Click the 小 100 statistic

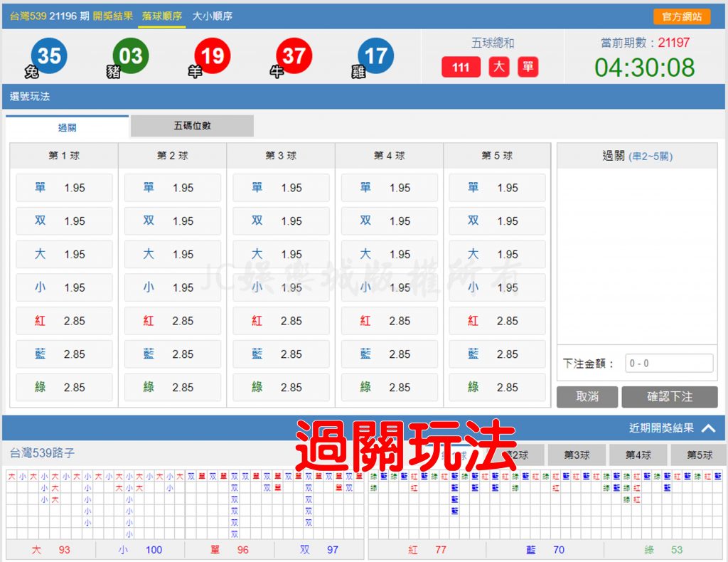(x=140, y=550)
